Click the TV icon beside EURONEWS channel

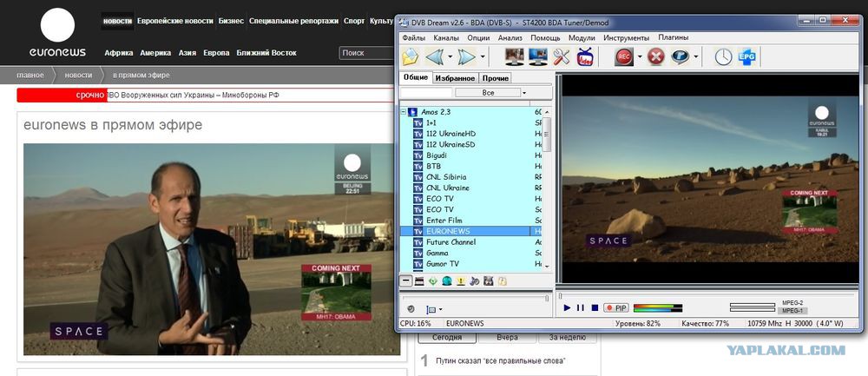[x=418, y=231]
